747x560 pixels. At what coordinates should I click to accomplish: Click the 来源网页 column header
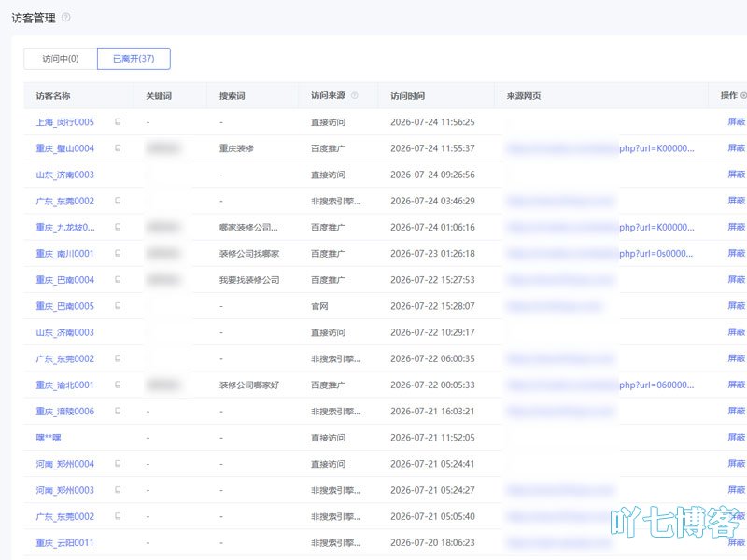(x=524, y=96)
